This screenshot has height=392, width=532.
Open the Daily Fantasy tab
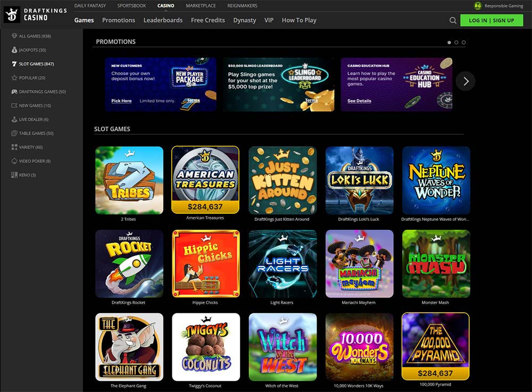coord(90,6)
